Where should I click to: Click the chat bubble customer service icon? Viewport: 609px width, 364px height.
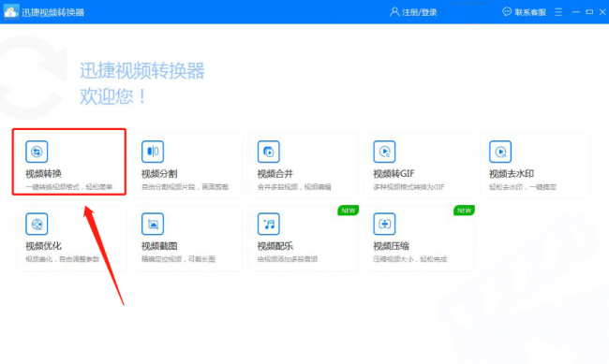point(507,11)
